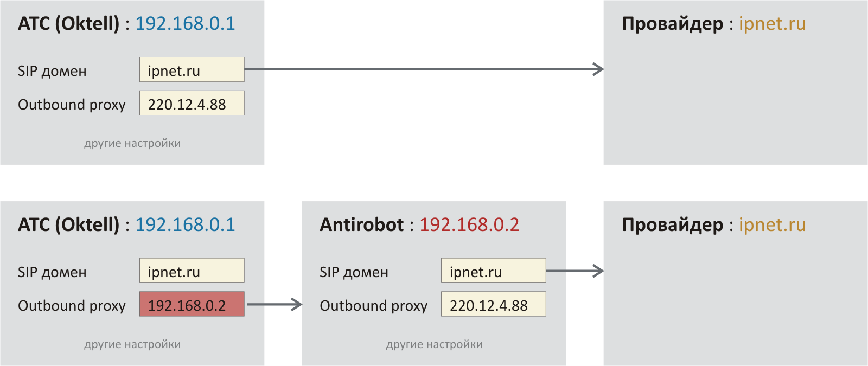Click the Провайдер heading in the top panel

click(672, 24)
